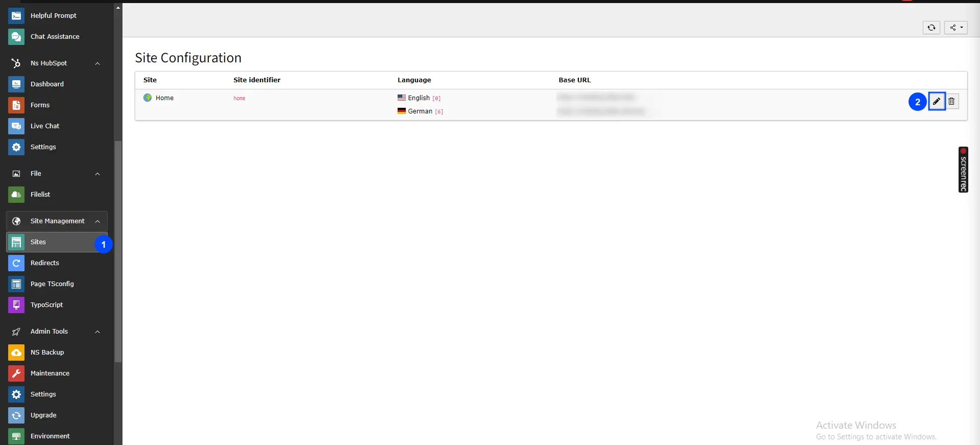Image resolution: width=980 pixels, height=445 pixels.
Task: Click the Helpful Prompt label
Action: [x=54, y=16]
